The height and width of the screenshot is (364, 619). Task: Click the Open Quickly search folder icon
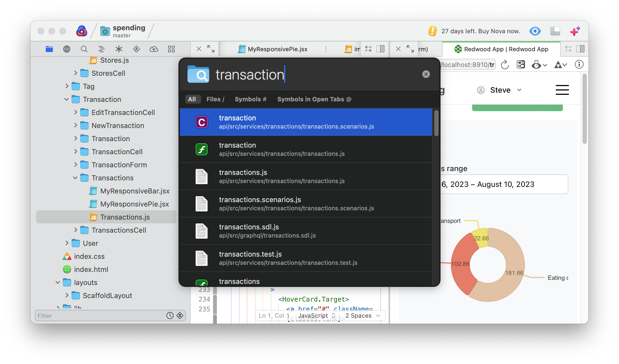198,74
